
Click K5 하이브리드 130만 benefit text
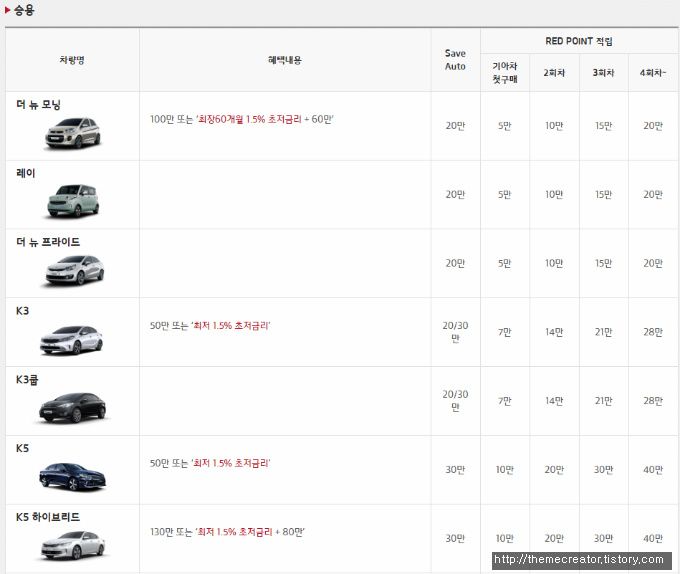228,532
